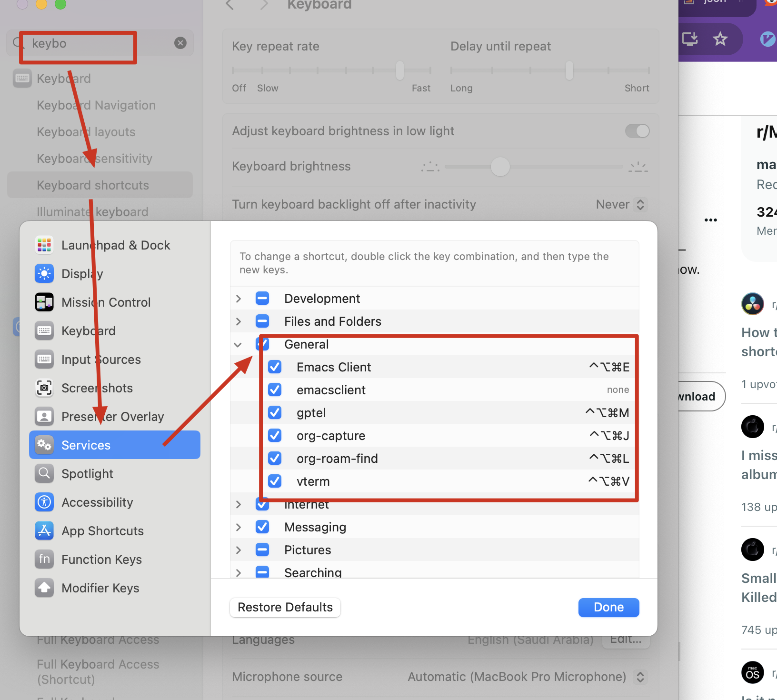Image resolution: width=777 pixels, height=700 pixels.
Task: Disable the org-capture service checkbox
Action: pyautogui.click(x=275, y=435)
